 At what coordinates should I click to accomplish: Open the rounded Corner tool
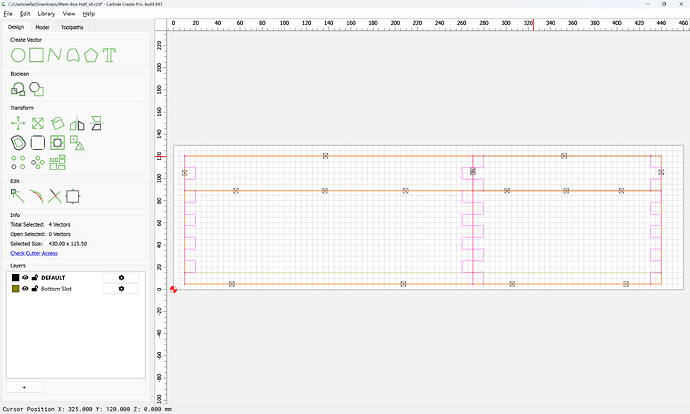pyautogui.click(x=38, y=143)
